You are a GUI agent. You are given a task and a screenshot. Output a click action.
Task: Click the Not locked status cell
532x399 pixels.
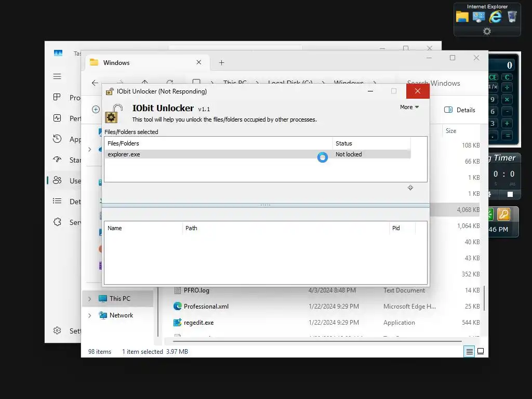tap(349, 154)
